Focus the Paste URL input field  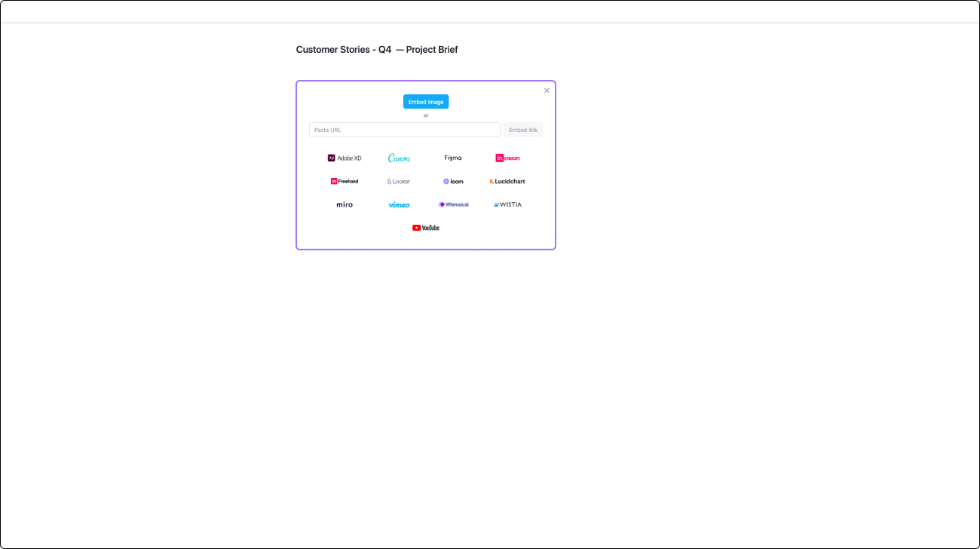405,130
